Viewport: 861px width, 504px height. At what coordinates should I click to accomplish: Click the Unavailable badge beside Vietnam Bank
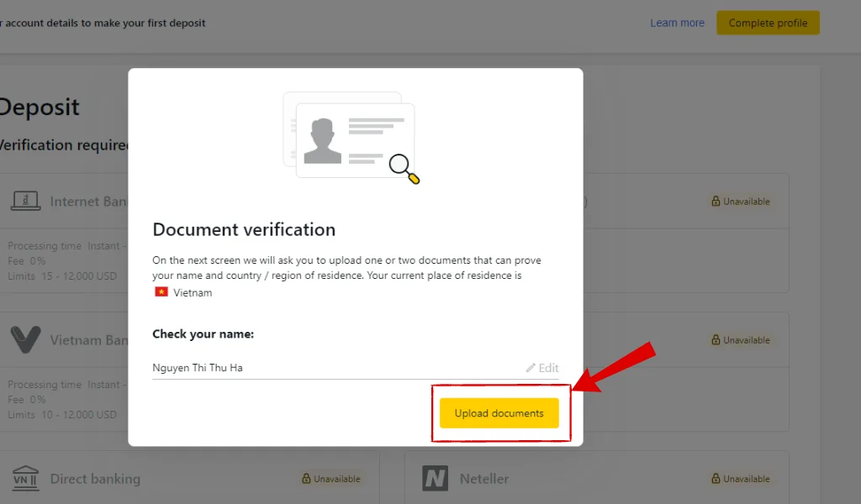click(x=741, y=339)
